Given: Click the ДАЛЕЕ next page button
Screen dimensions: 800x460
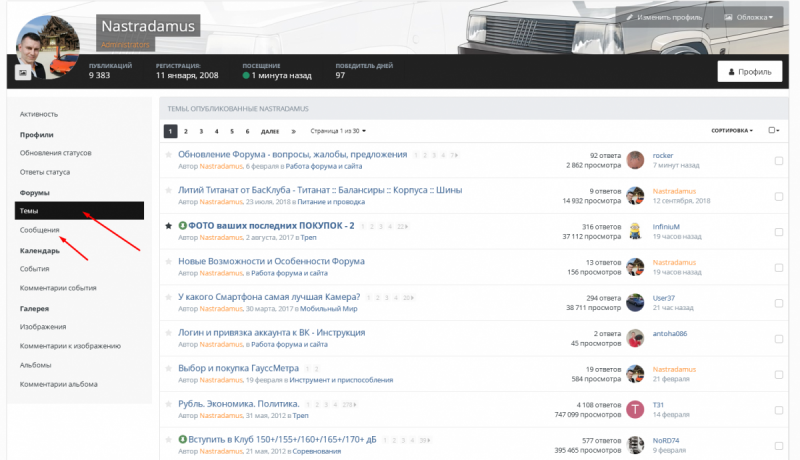Looking at the screenshot, I should coord(270,131).
